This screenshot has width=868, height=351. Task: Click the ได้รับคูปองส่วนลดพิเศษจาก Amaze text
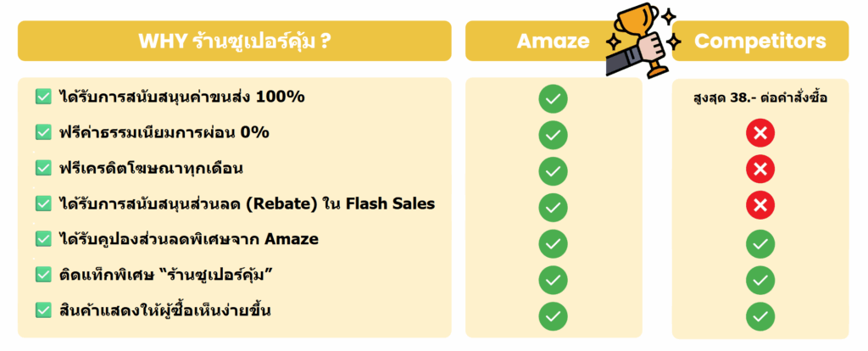(x=189, y=239)
